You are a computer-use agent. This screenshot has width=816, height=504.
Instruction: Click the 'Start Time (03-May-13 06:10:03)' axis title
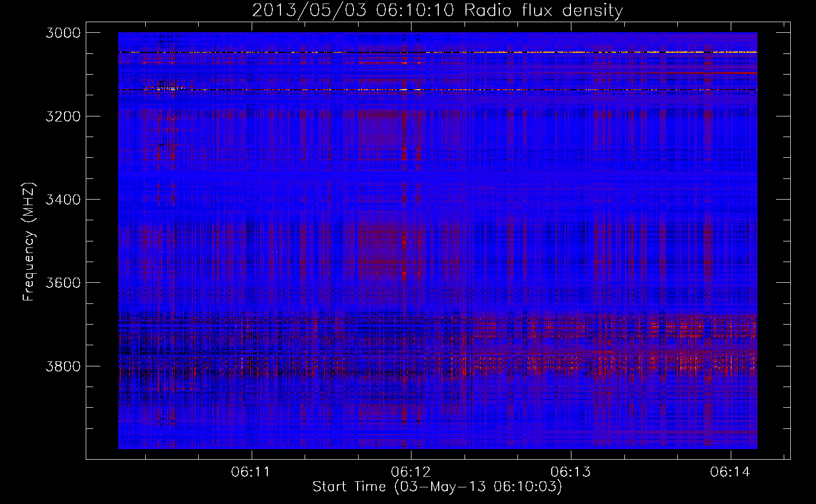pyautogui.click(x=437, y=487)
